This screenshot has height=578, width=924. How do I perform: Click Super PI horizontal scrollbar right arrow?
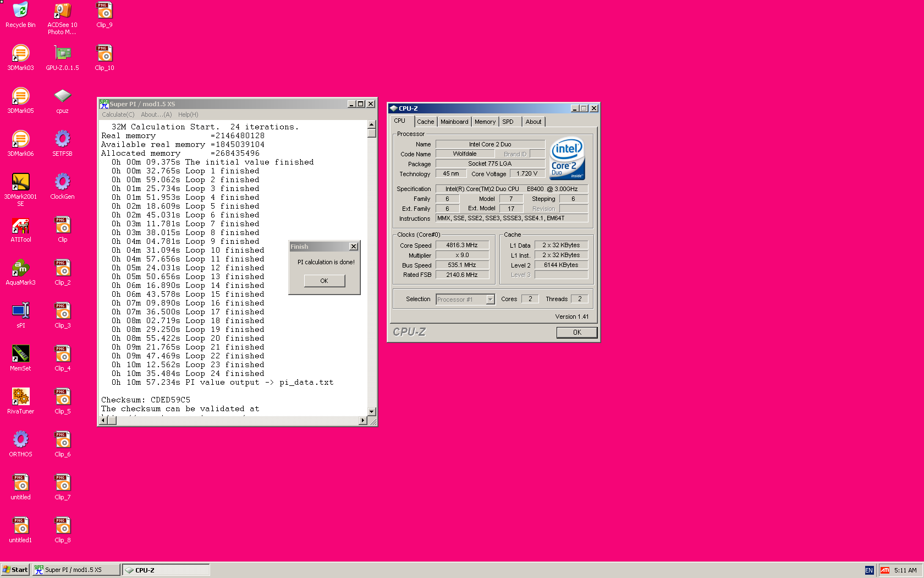pyautogui.click(x=362, y=421)
